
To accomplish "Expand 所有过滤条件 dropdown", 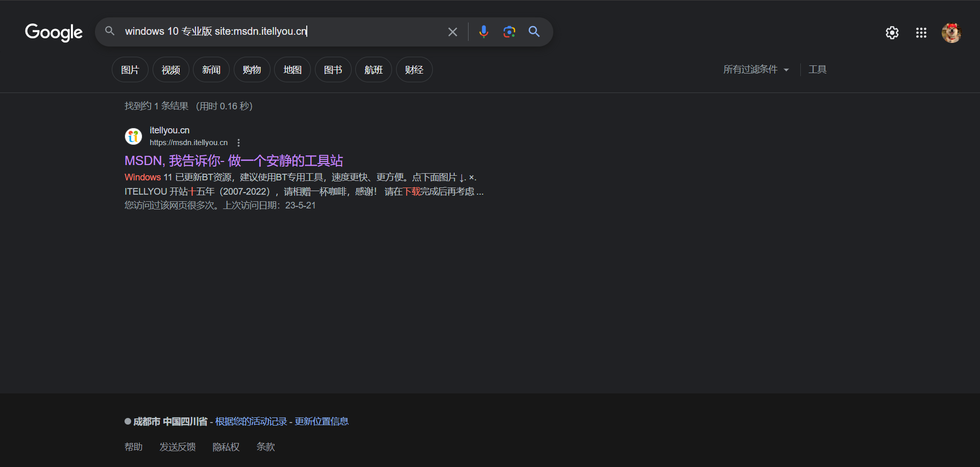I will point(756,69).
